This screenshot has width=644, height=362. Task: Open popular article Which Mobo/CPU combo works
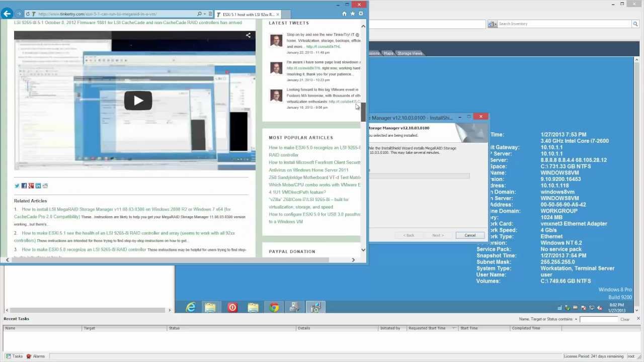point(314,188)
